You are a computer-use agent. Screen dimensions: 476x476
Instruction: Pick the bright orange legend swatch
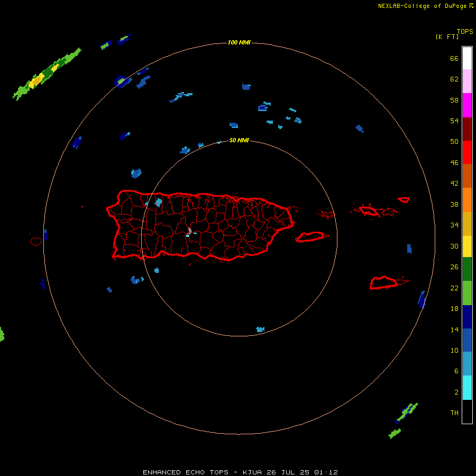click(x=467, y=200)
